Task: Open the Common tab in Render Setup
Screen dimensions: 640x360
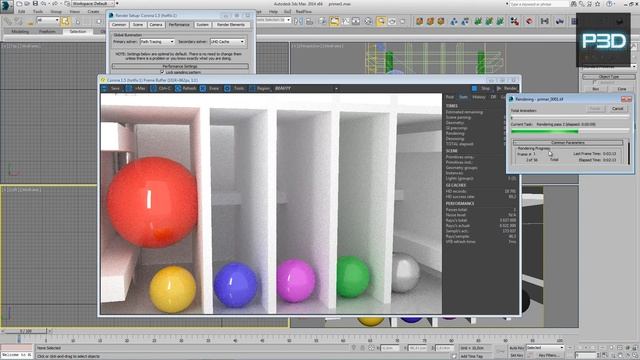Action: (119, 25)
